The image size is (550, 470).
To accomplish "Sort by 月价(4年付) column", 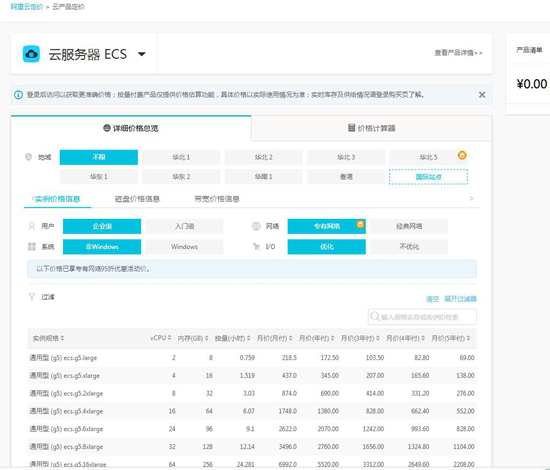I will (x=405, y=338).
